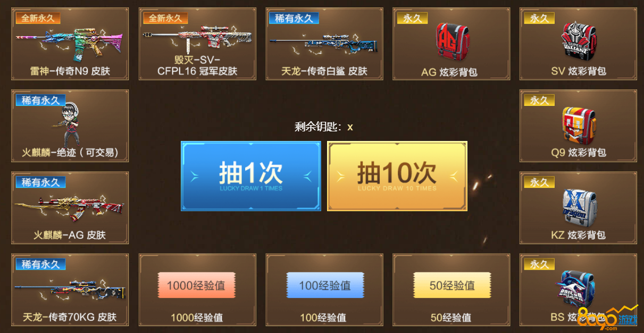
Task: Click the blue 抽1次 lucky draw button
Action: point(251,176)
